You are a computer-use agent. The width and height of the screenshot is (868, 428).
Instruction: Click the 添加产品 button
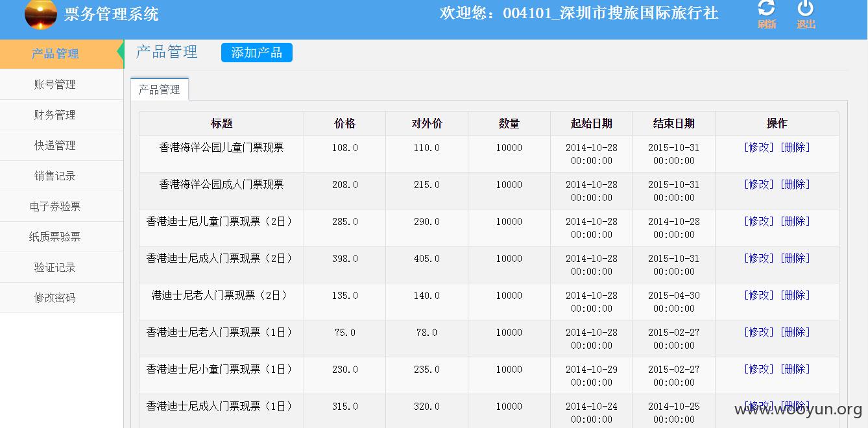tap(257, 53)
